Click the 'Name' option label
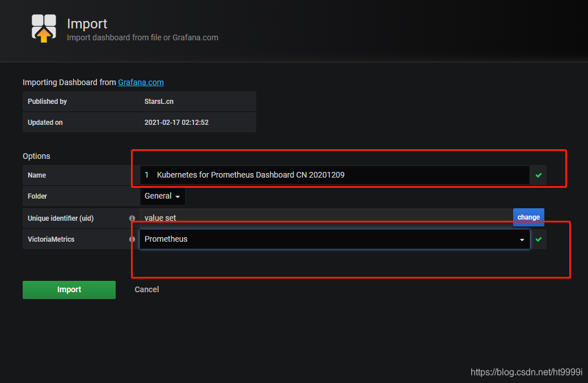The width and height of the screenshot is (588, 383). [37, 175]
